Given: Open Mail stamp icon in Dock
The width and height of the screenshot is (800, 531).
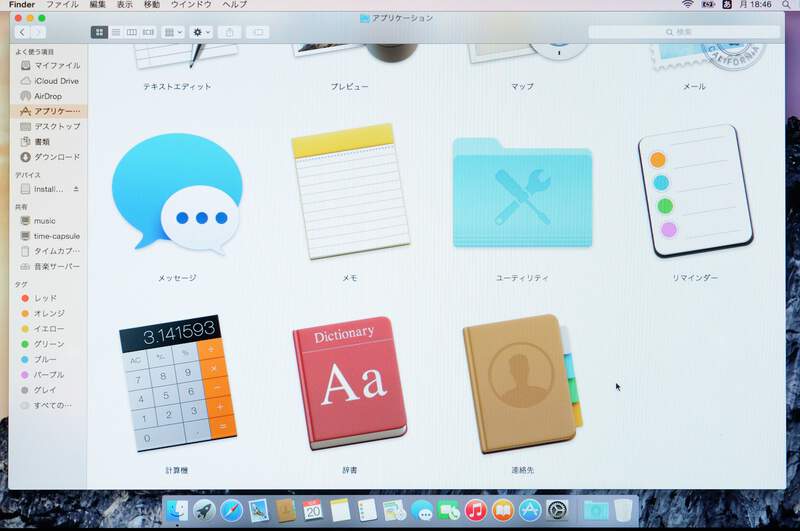Looking at the screenshot, I should 259,511.
